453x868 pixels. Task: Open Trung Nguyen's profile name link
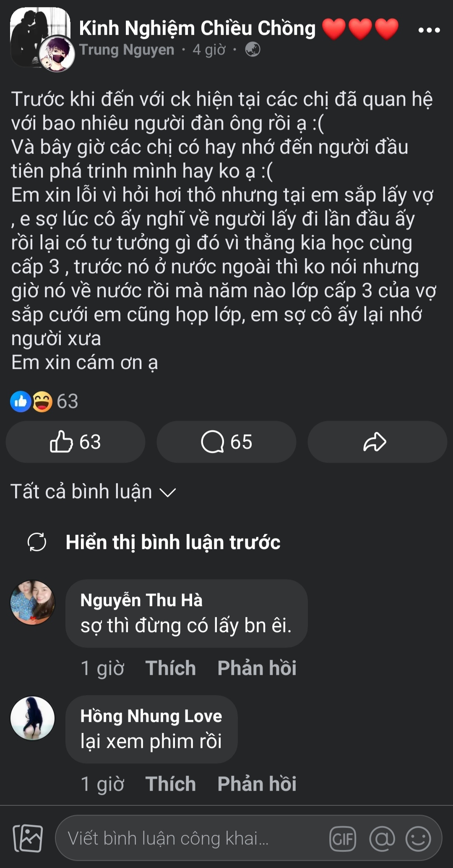pos(127,50)
